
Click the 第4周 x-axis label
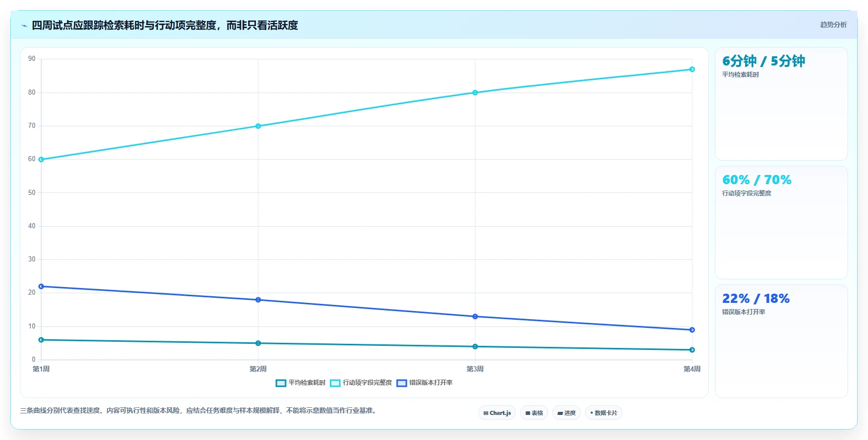point(692,369)
